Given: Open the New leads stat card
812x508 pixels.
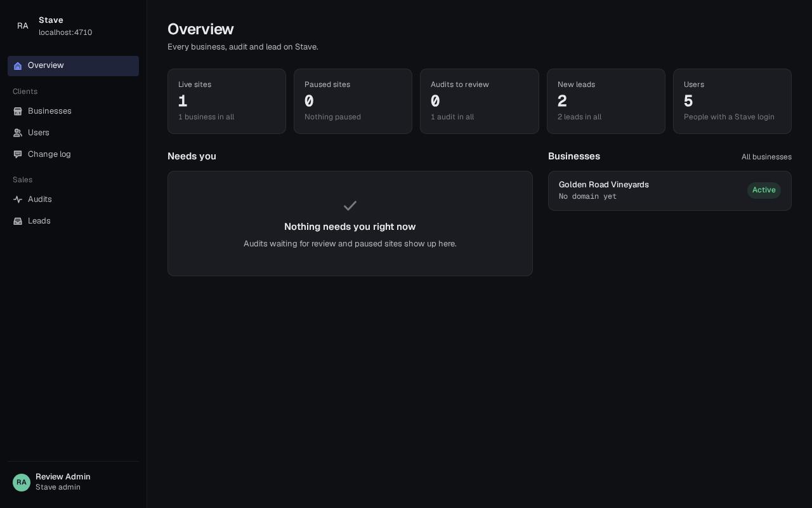Looking at the screenshot, I should (x=606, y=101).
